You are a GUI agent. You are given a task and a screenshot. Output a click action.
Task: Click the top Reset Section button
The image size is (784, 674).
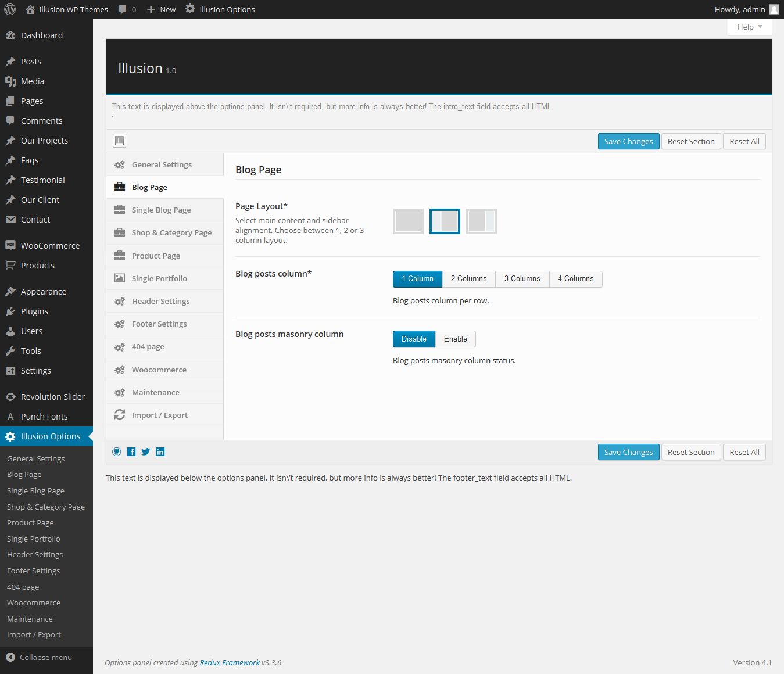point(691,141)
